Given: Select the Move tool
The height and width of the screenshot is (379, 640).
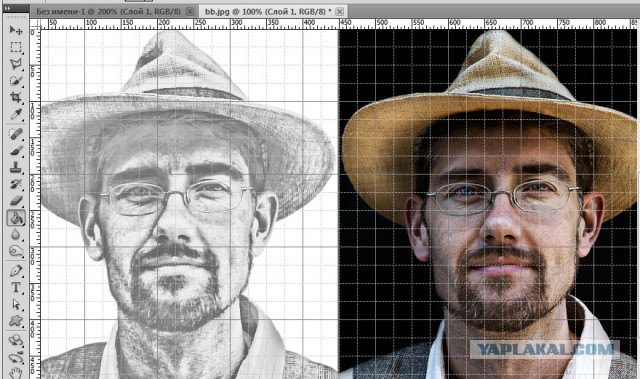Looking at the screenshot, I should [16, 30].
